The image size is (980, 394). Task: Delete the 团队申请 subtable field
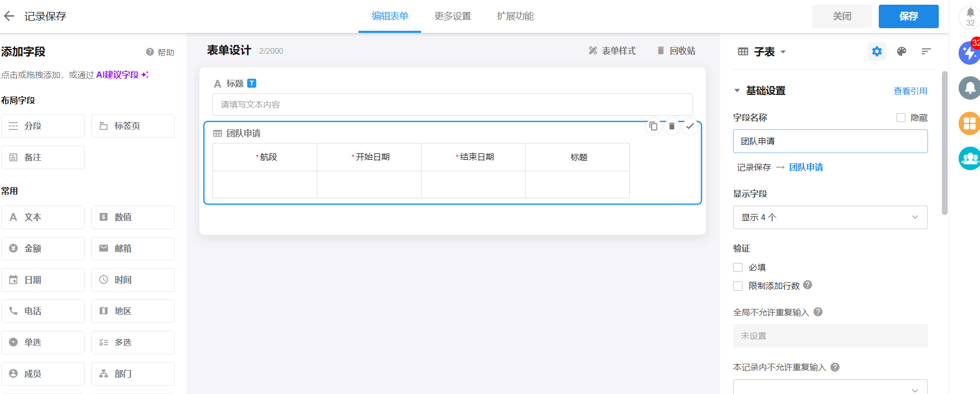pyautogui.click(x=672, y=126)
